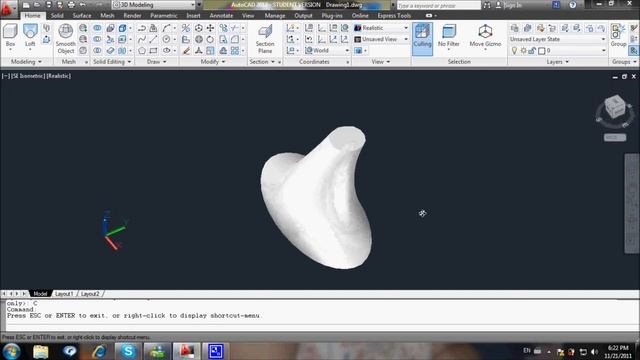Switch to the Layout2 tab

pyautogui.click(x=90, y=294)
